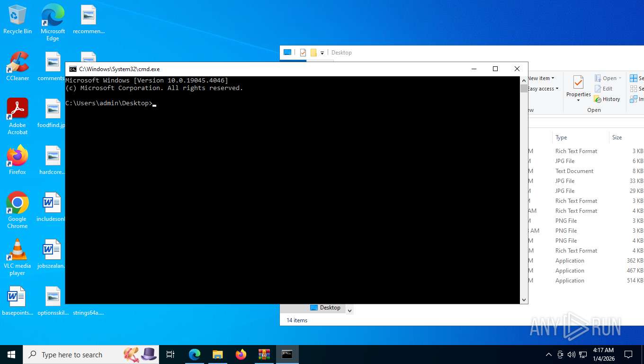Click Explorer quick access Properties checkmark icon

point(303,53)
